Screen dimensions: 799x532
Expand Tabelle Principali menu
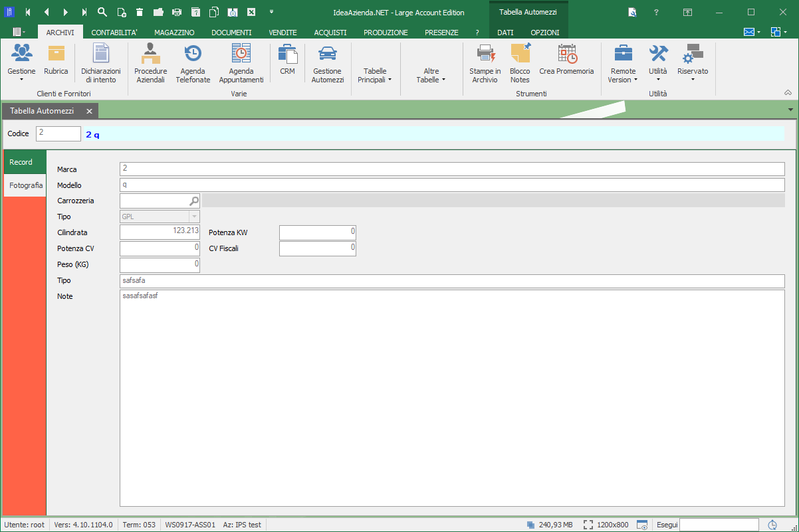pyautogui.click(x=375, y=75)
